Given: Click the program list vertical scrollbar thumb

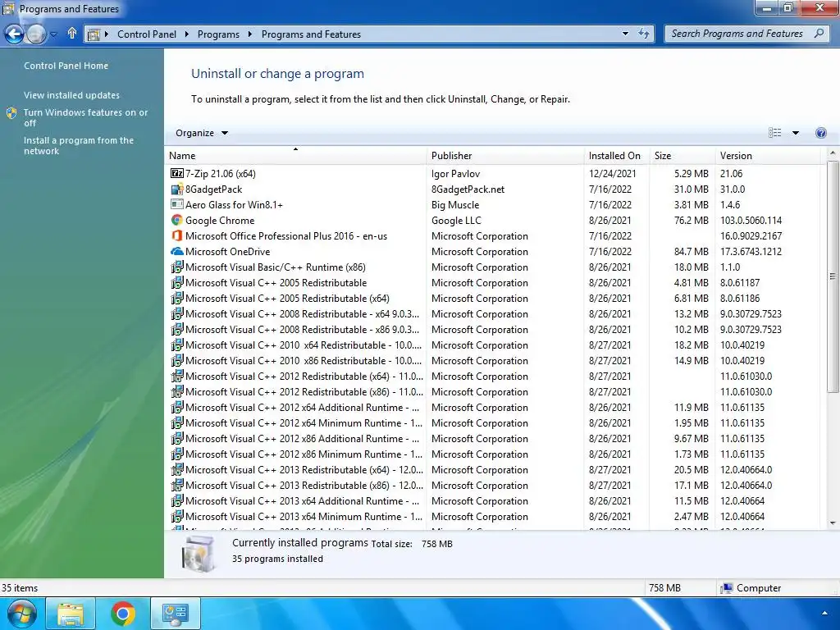Looking at the screenshot, I should [x=832, y=276].
